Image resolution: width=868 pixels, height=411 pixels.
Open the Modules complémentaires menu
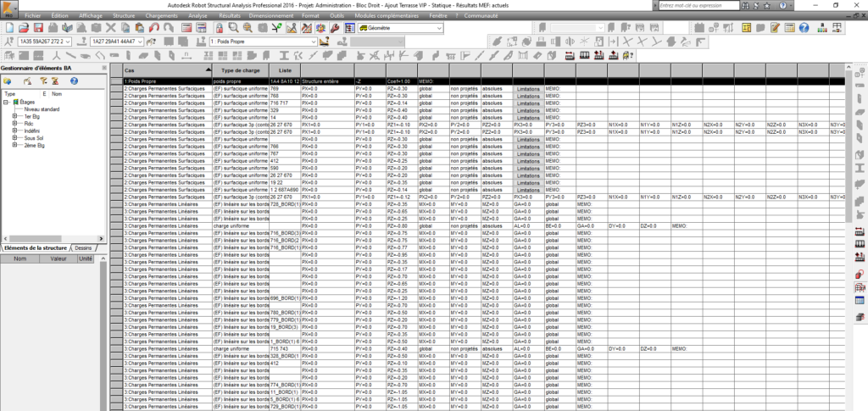(x=387, y=16)
